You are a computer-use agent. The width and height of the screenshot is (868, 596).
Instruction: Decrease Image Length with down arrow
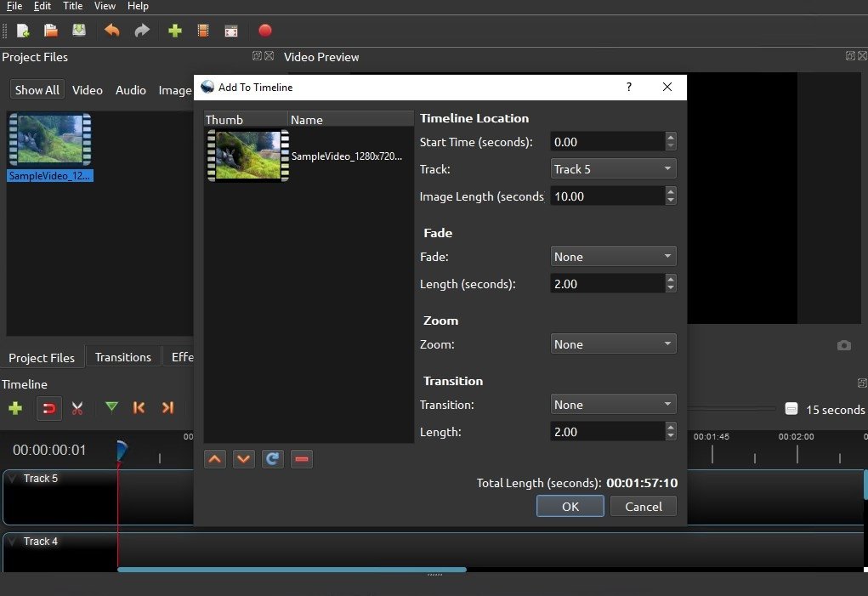pos(671,201)
